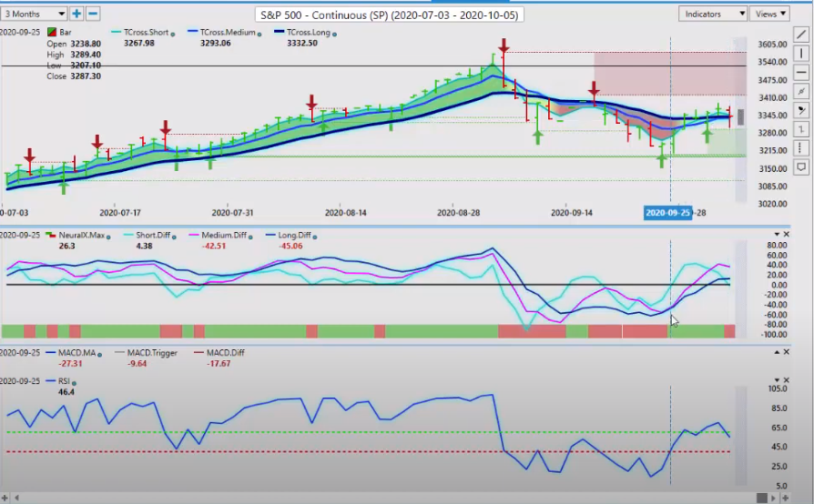Viewport: 814px width, 504px height.
Task: Collapse the RSI panel with its arrow
Action: (x=778, y=380)
